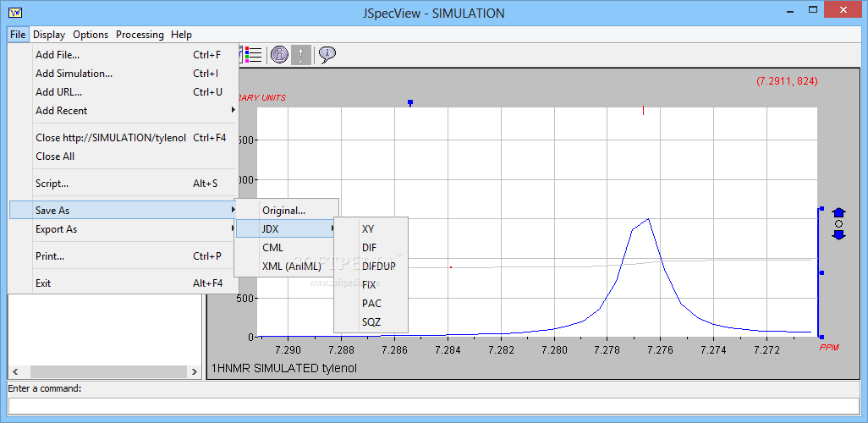Open the Processing menu
The width and height of the screenshot is (868, 423).
click(140, 35)
